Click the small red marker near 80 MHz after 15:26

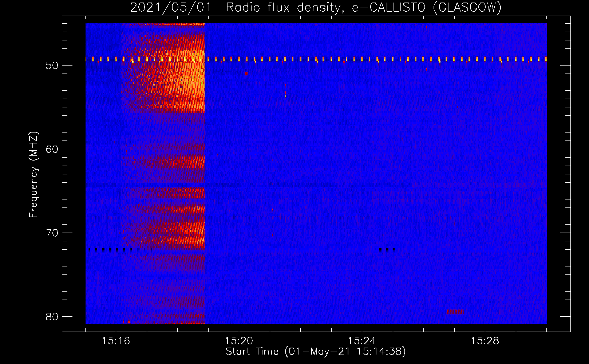[455, 312]
